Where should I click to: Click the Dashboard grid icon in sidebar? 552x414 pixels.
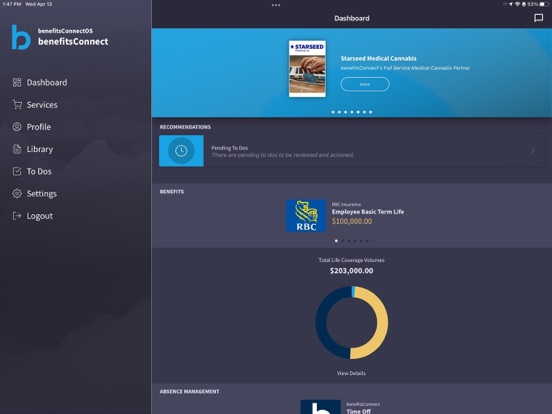tap(17, 82)
